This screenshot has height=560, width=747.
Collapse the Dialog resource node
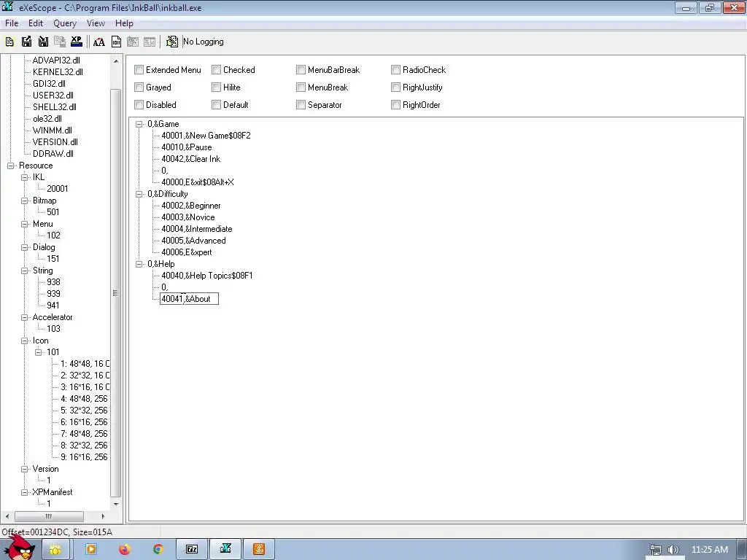click(x=24, y=248)
